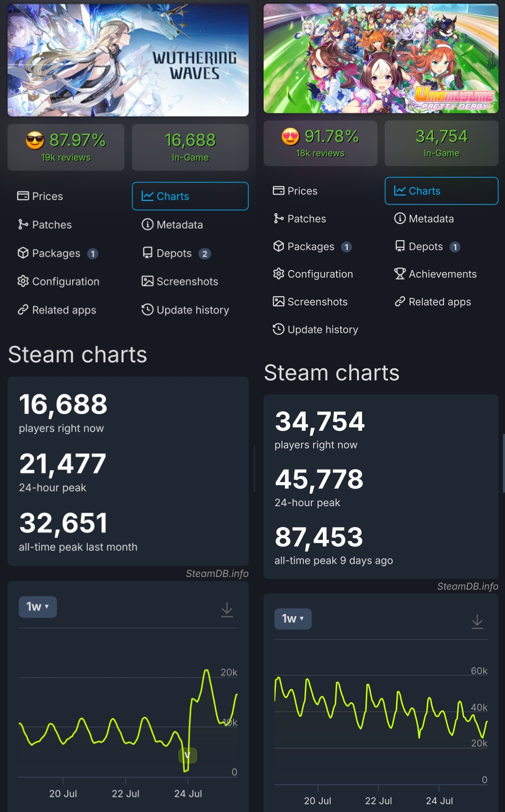Select Charts tab under Wuthering Waves

(190, 196)
